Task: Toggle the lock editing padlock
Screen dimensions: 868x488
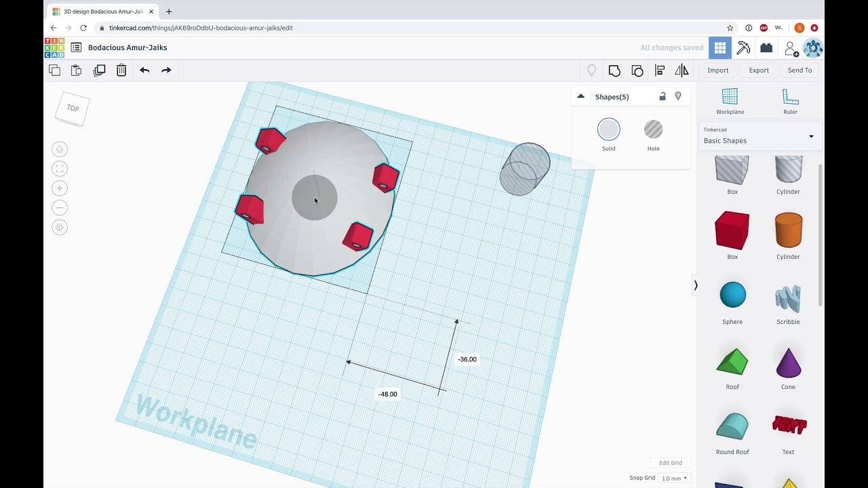Action: pyautogui.click(x=663, y=97)
